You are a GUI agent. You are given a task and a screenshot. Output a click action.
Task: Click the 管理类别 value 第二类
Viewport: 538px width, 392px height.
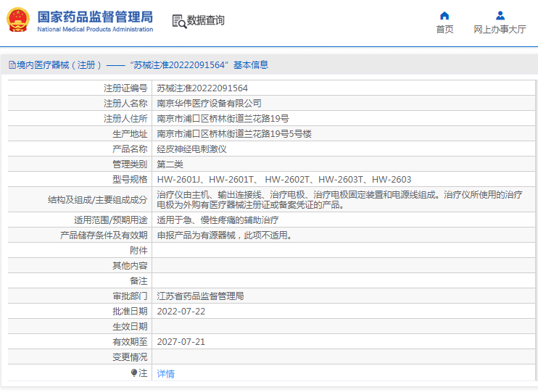(x=170, y=164)
